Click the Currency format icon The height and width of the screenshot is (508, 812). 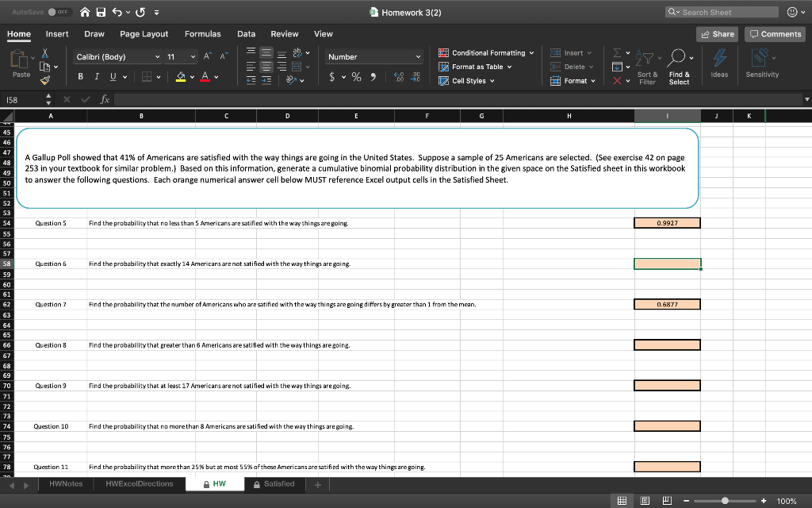[x=333, y=77]
